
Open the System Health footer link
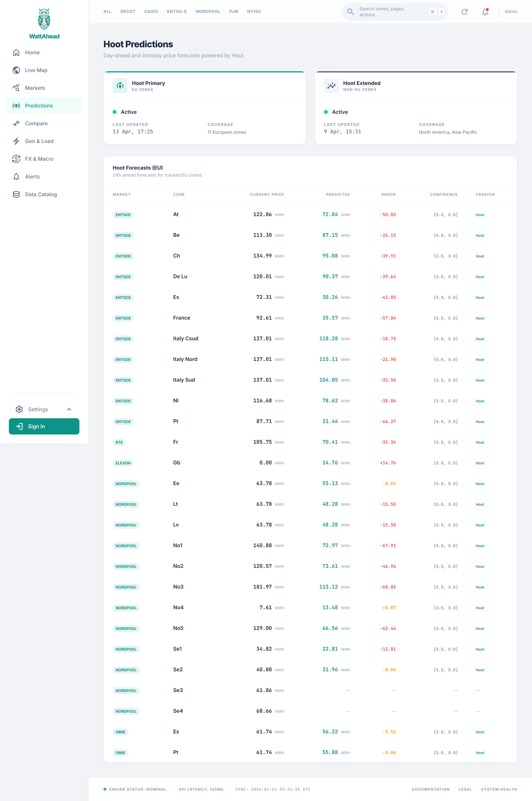pyautogui.click(x=499, y=790)
